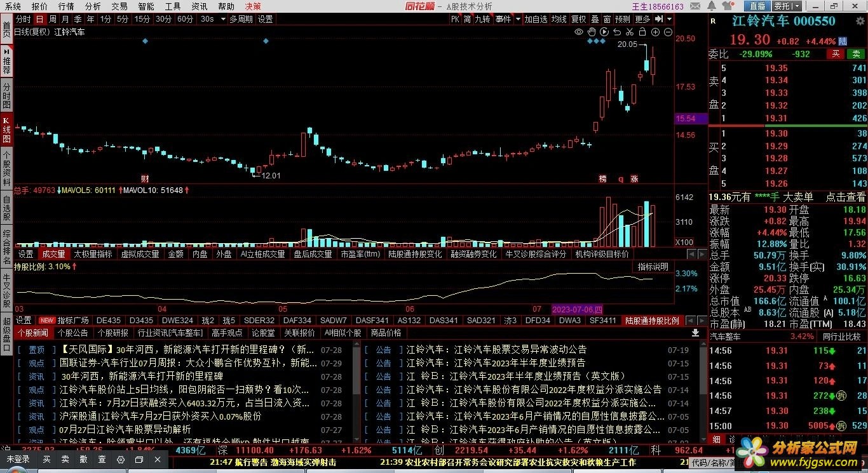Click the download icon in news panel
Screen dimensions: 868x473
coord(695,333)
